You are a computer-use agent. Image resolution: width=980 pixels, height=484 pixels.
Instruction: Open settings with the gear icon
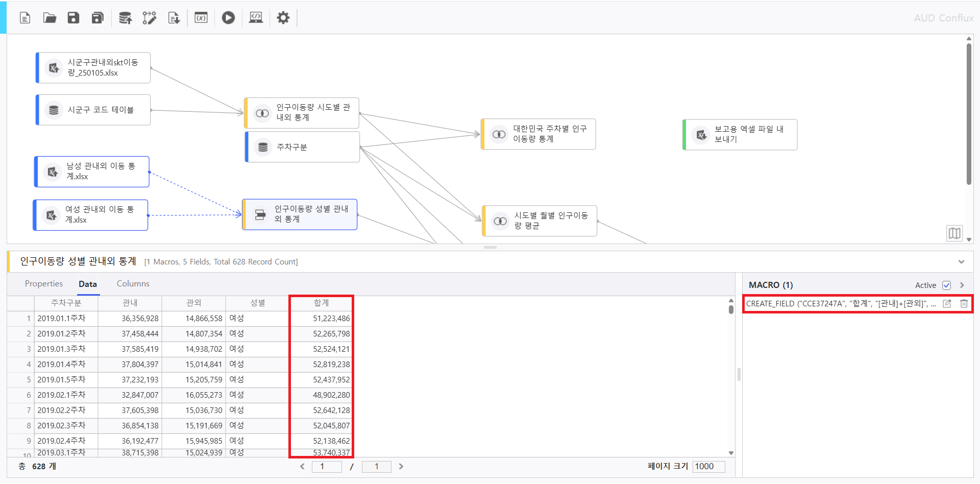click(x=283, y=18)
